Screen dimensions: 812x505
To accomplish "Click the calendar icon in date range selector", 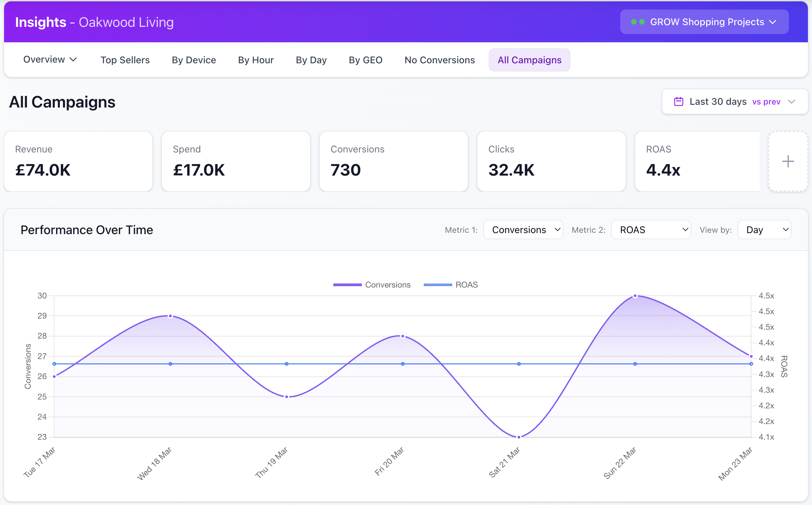I will click(x=678, y=102).
